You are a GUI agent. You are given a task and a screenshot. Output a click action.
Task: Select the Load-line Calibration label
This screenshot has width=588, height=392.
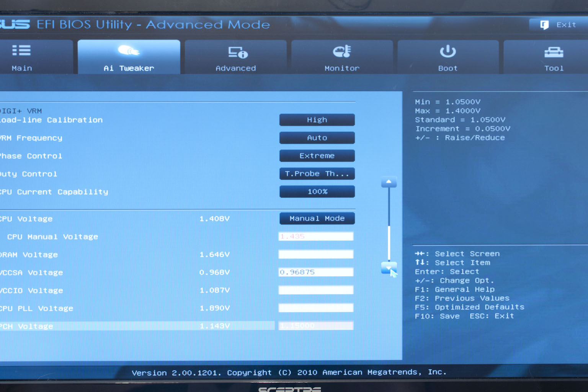51,120
